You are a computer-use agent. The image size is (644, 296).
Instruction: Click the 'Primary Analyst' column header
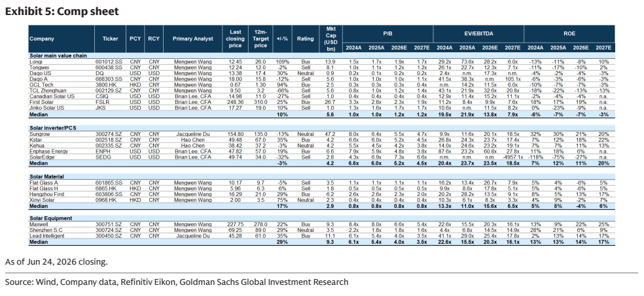click(x=192, y=39)
